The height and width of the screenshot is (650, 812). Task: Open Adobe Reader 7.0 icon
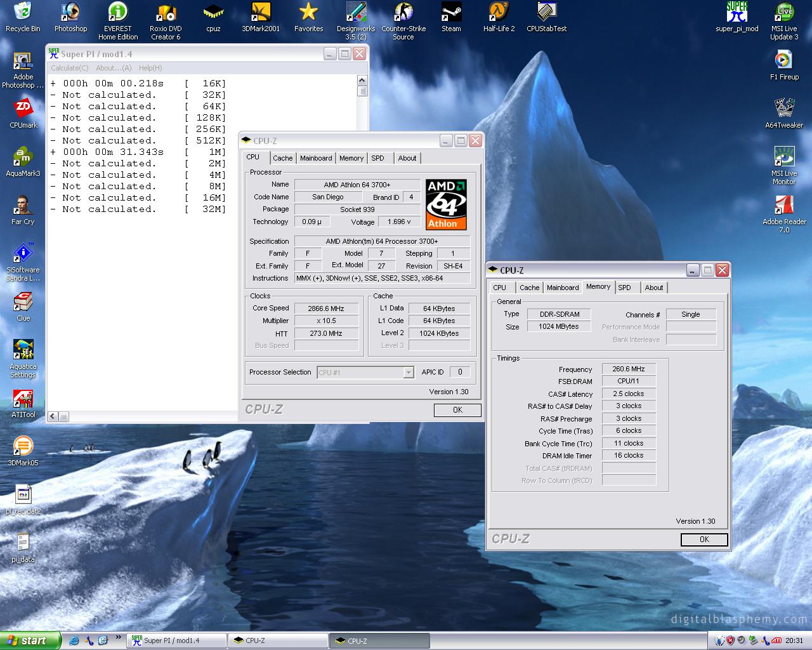tap(784, 214)
